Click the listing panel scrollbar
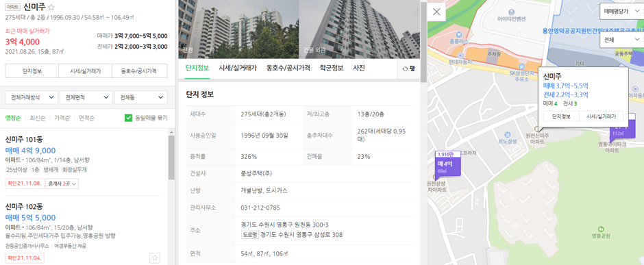644x265 pixels. pyautogui.click(x=171, y=157)
